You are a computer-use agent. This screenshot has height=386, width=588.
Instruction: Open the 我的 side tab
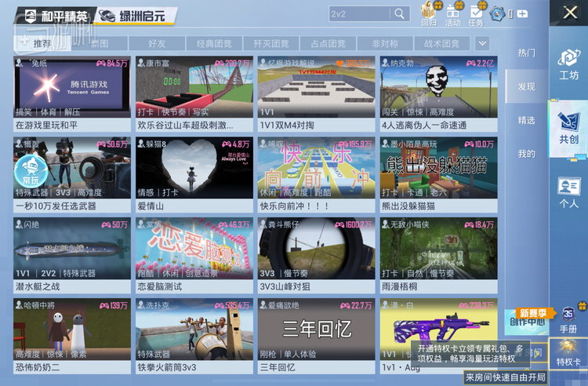click(x=526, y=154)
